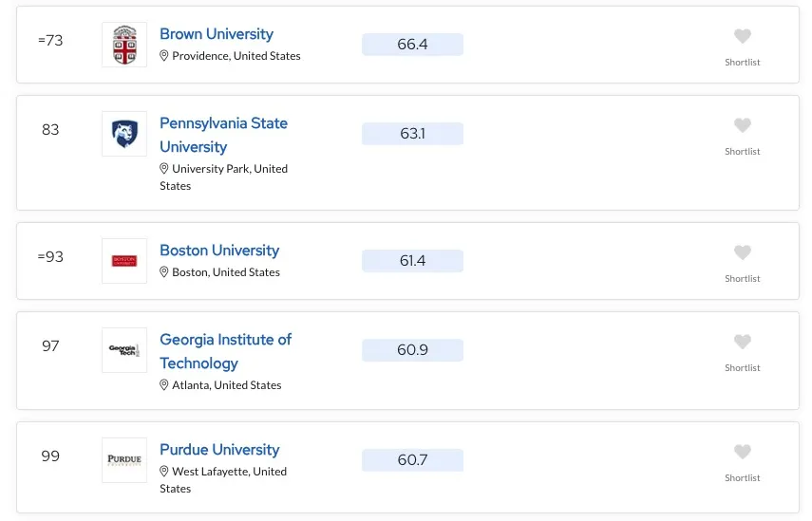Click the 63.1 score badge
Image resolution: width=812 pixels, height=521 pixels.
[x=412, y=134]
